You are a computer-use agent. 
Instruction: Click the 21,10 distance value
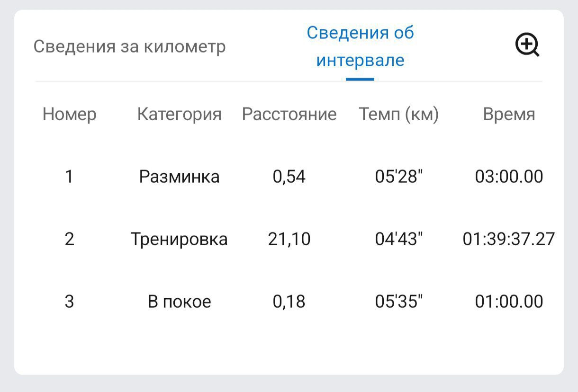point(289,239)
